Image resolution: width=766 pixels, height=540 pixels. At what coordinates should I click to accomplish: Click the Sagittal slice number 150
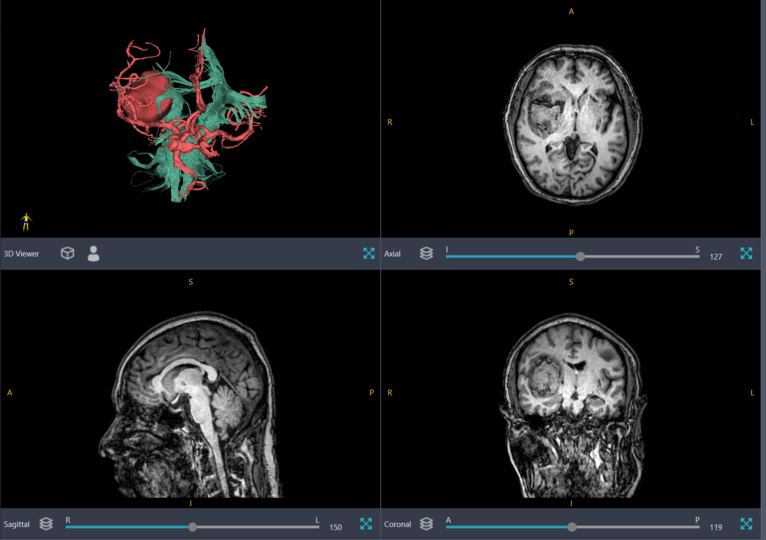point(336,527)
